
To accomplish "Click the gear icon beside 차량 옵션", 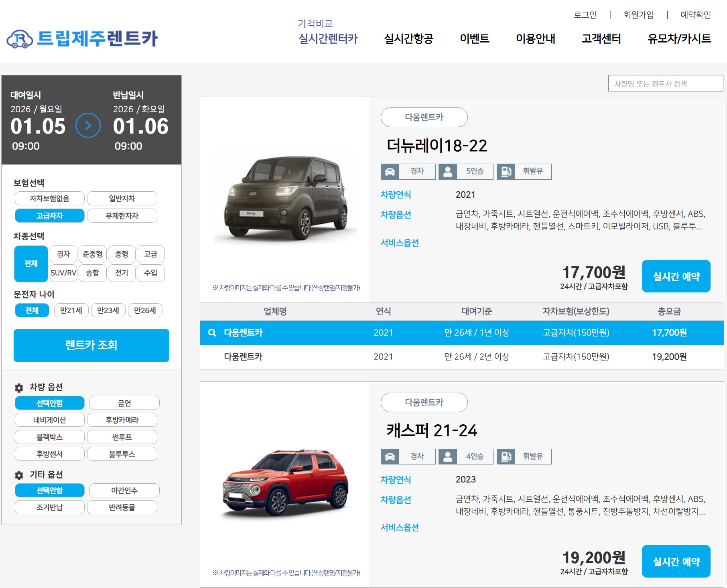I will click(19, 388).
